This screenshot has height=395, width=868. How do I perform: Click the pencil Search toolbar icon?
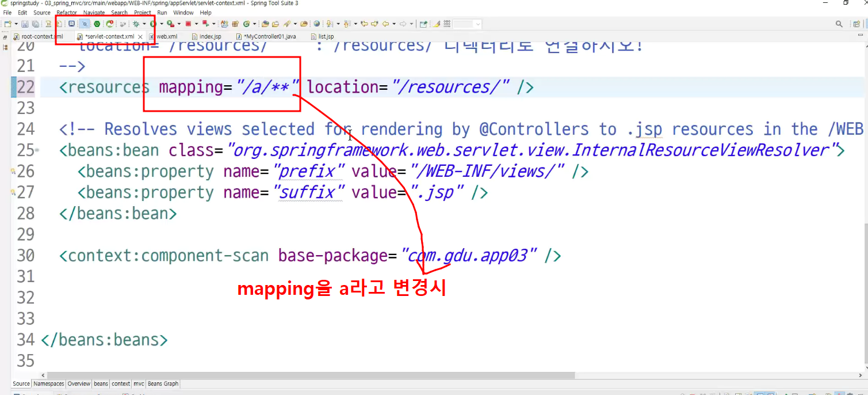[x=286, y=24]
